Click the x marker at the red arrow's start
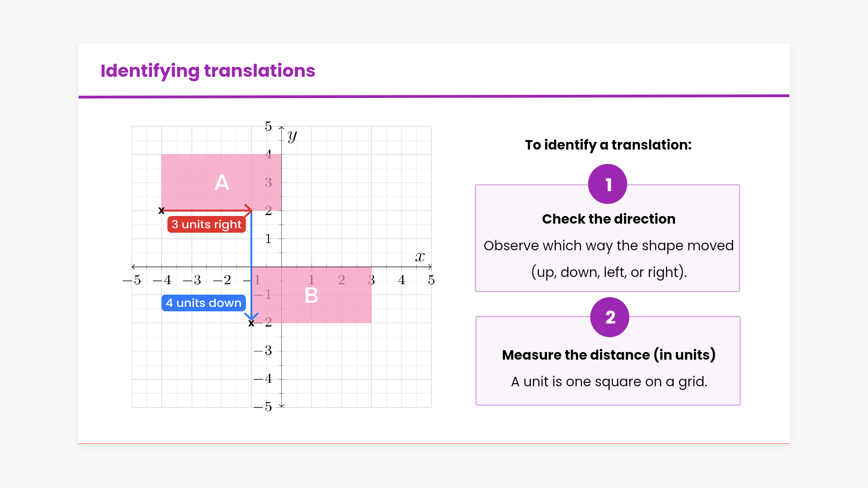The image size is (868, 488). 161,211
